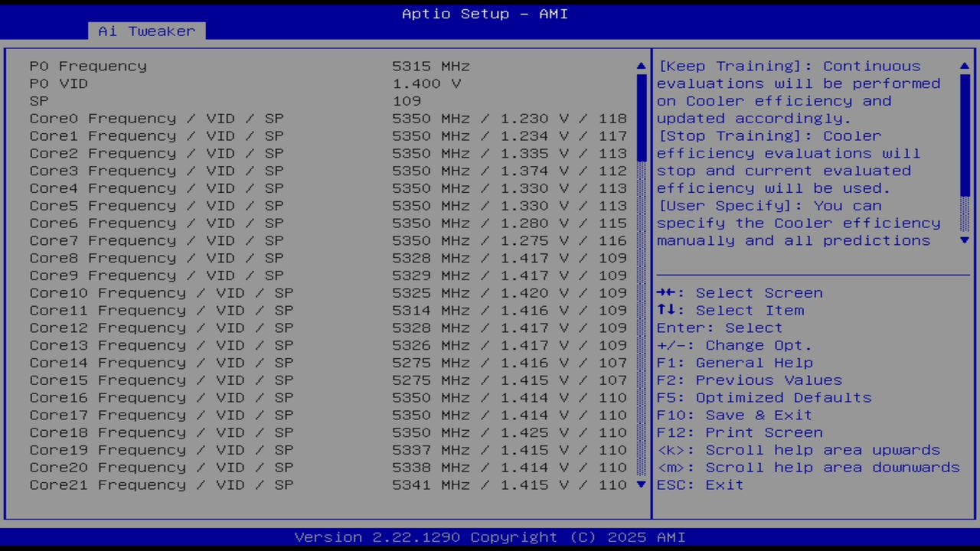Image resolution: width=980 pixels, height=551 pixels.
Task: Click the down arrow on the settings scrollbar
Action: (x=641, y=484)
